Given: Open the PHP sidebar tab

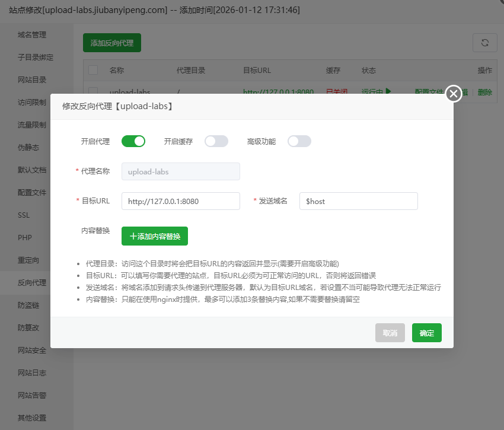Looking at the screenshot, I should [x=24, y=238].
